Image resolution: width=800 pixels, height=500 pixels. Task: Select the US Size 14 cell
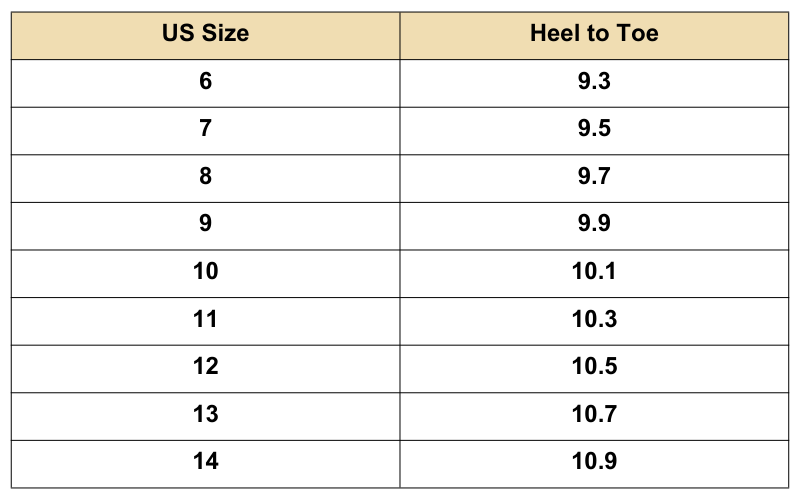(205, 462)
